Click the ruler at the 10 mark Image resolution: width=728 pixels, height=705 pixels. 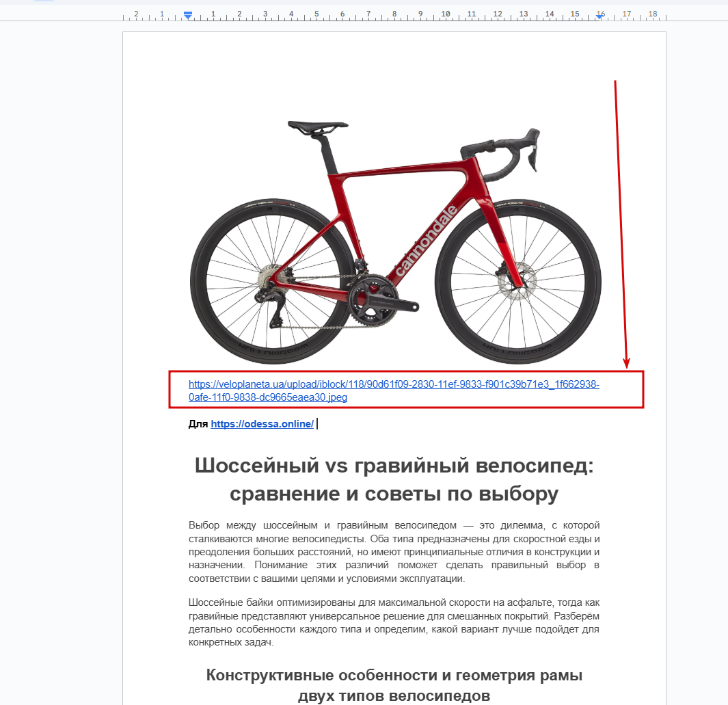[446, 14]
